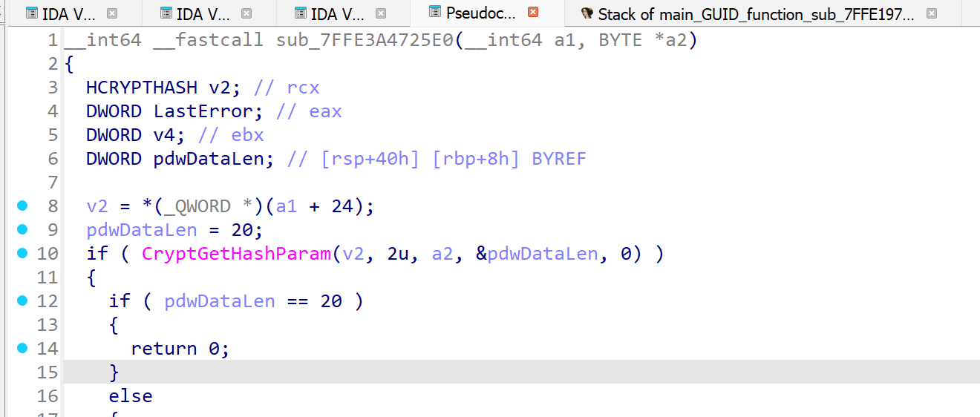Close the first IDA View tab

[x=112, y=13]
